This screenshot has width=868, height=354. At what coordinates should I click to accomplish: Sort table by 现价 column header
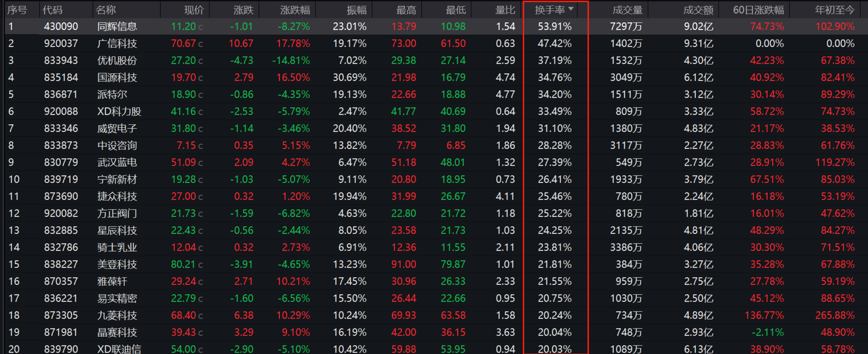[x=194, y=10]
